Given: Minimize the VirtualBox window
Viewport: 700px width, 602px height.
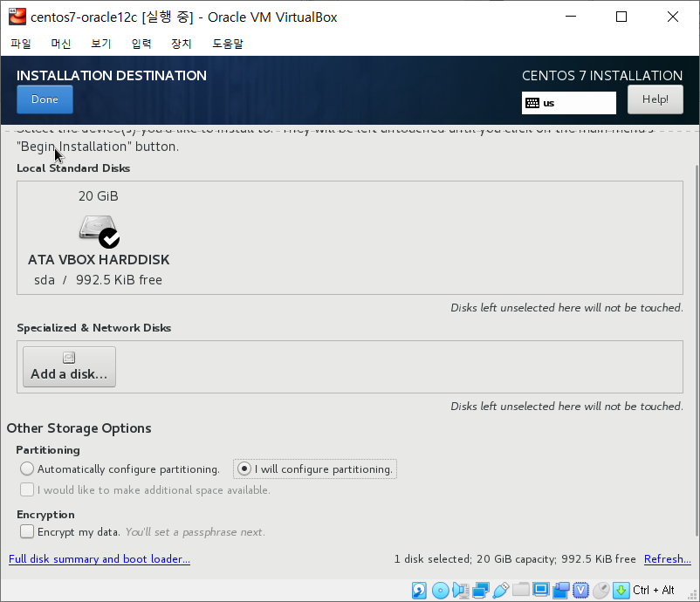Looking at the screenshot, I should 571,17.
